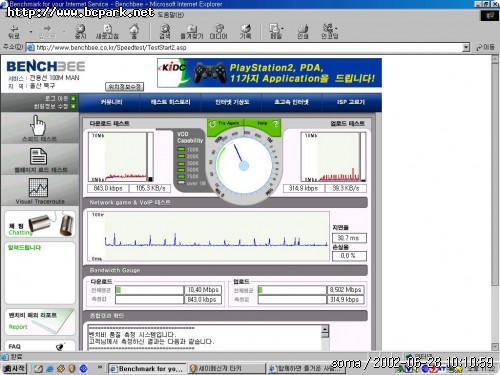Click the speedometer gauge dial
Screen dimensions: 500x375
[244, 166]
